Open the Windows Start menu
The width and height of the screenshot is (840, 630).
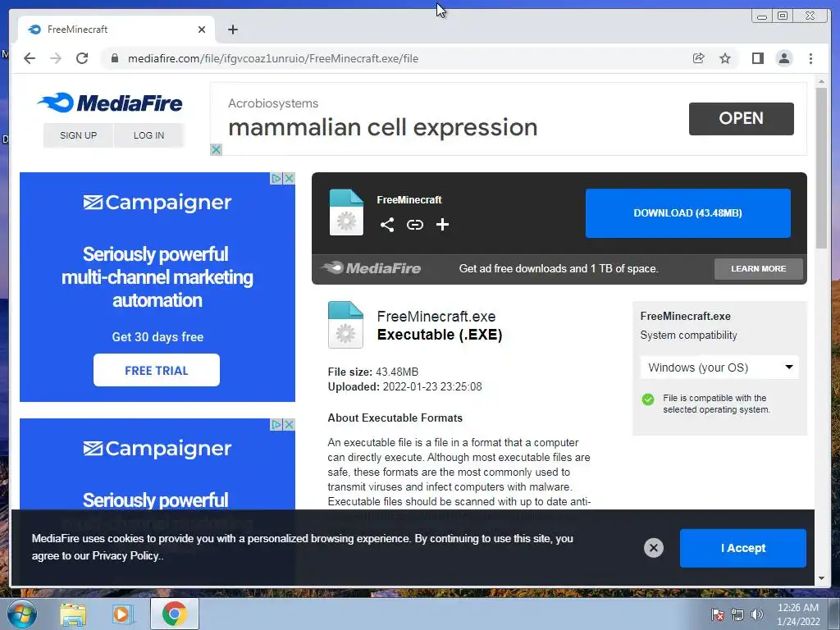coord(22,614)
